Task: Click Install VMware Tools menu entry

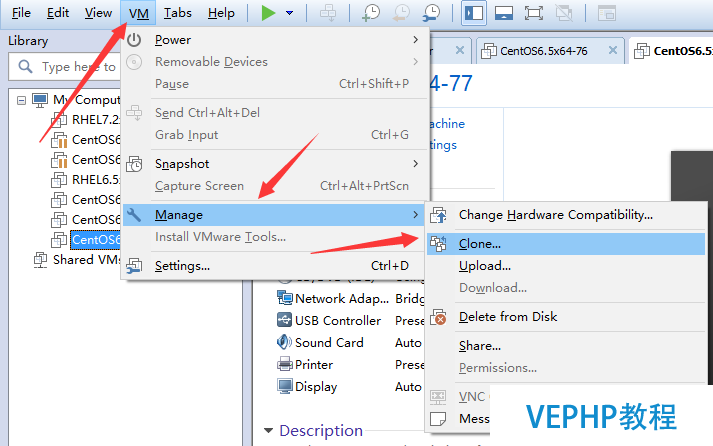Action: (276, 237)
